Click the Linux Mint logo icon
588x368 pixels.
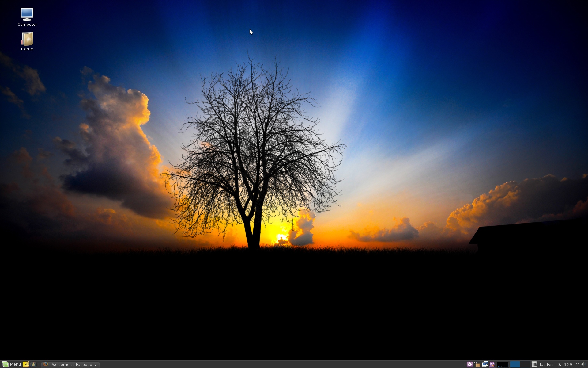(x=5, y=364)
